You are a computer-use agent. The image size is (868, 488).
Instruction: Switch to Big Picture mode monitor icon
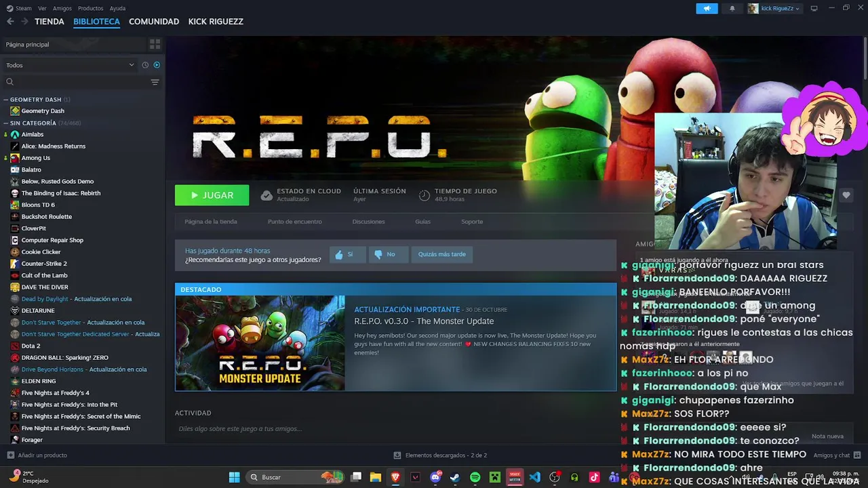814,8
